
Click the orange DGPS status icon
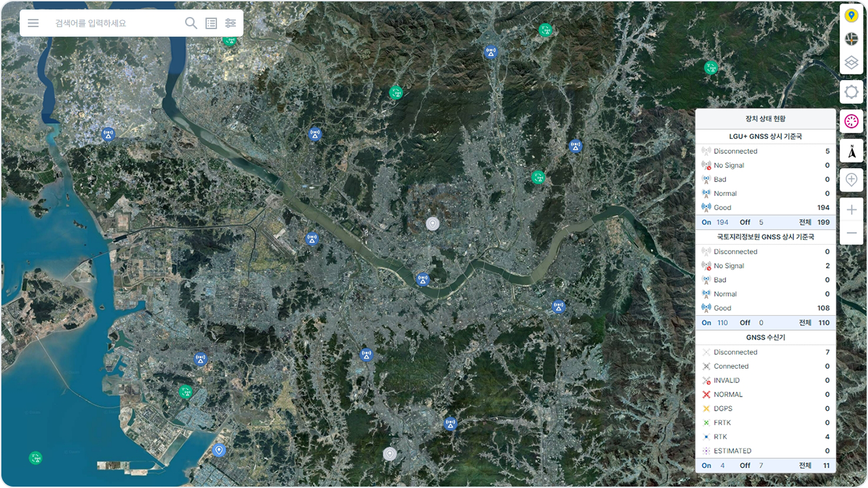point(706,409)
